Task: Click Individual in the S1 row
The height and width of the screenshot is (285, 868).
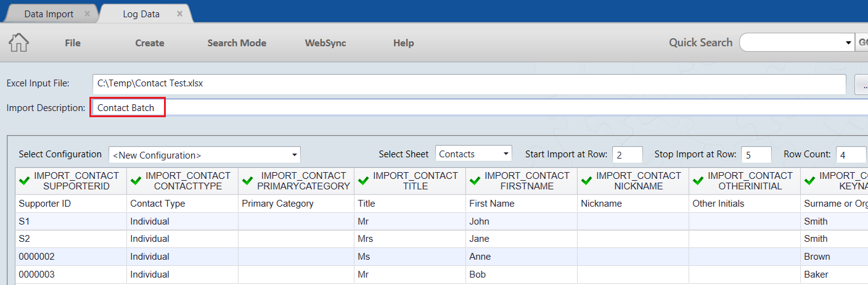Action: pos(182,221)
